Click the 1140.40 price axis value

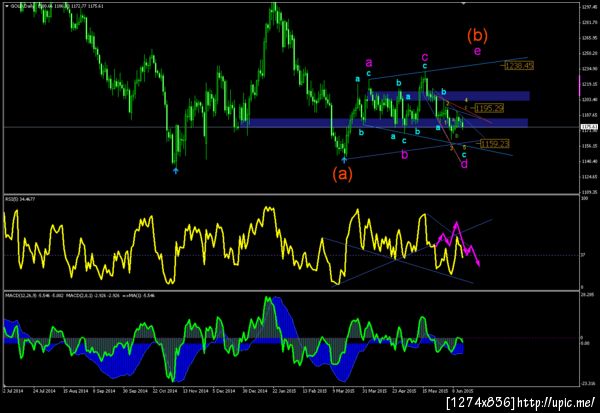[x=589, y=161]
